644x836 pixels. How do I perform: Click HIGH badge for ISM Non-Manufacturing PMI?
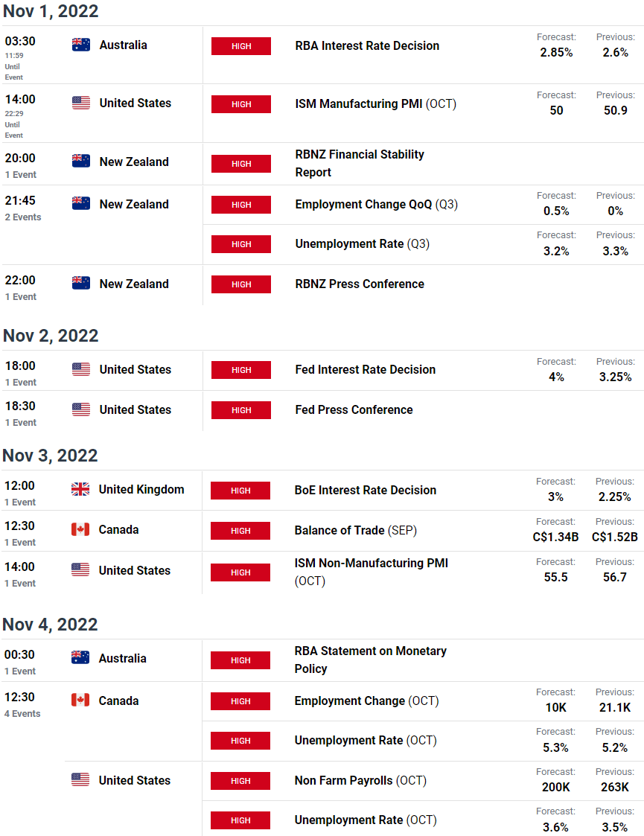coord(240,572)
